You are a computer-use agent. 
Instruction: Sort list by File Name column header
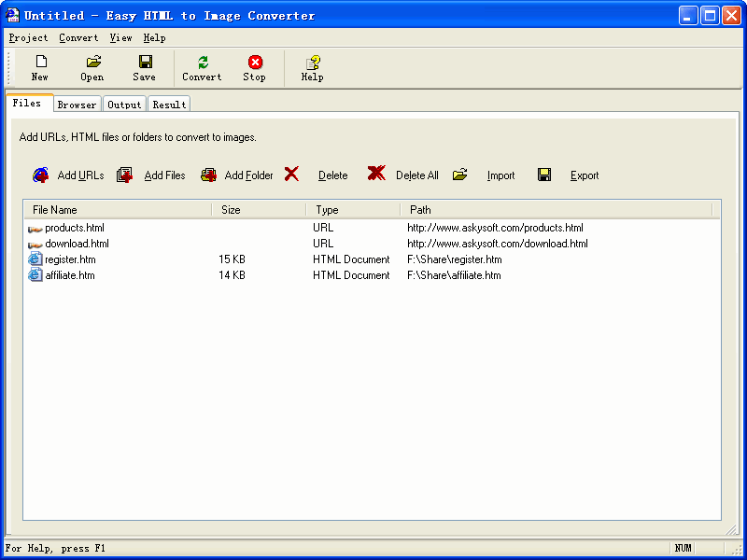118,209
